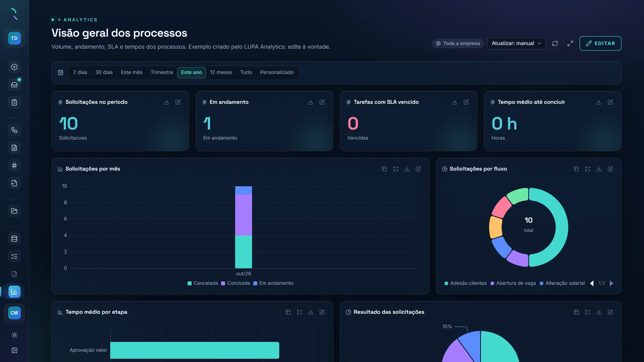Viewport: 644px width, 362px height.
Task: Select the Este mês period tab
Action: point(132,72)
